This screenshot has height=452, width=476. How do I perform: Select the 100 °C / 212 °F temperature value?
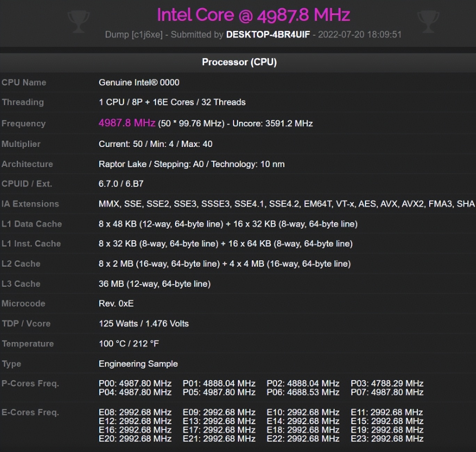(x=128, y=344)
